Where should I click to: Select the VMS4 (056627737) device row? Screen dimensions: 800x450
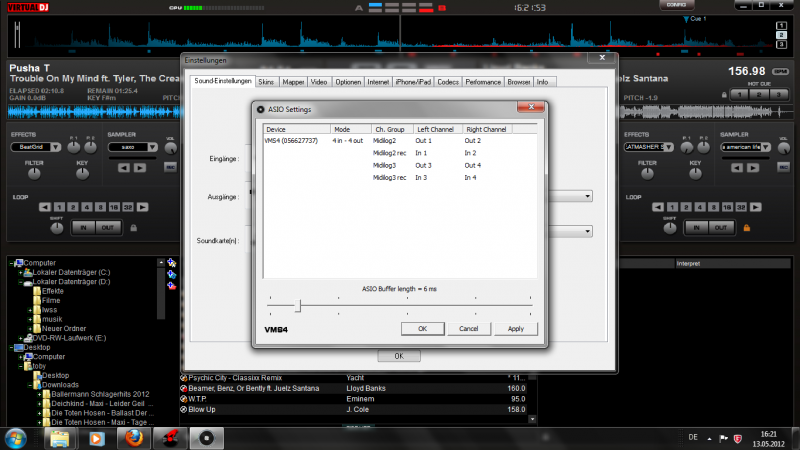pyautogui.click(x=400, y=141)
